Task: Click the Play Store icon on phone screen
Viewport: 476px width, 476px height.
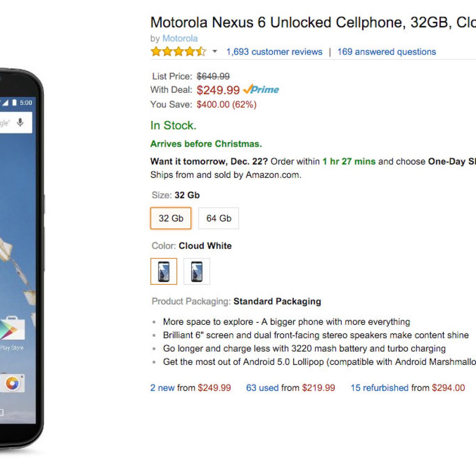Action: click(12, 330)
